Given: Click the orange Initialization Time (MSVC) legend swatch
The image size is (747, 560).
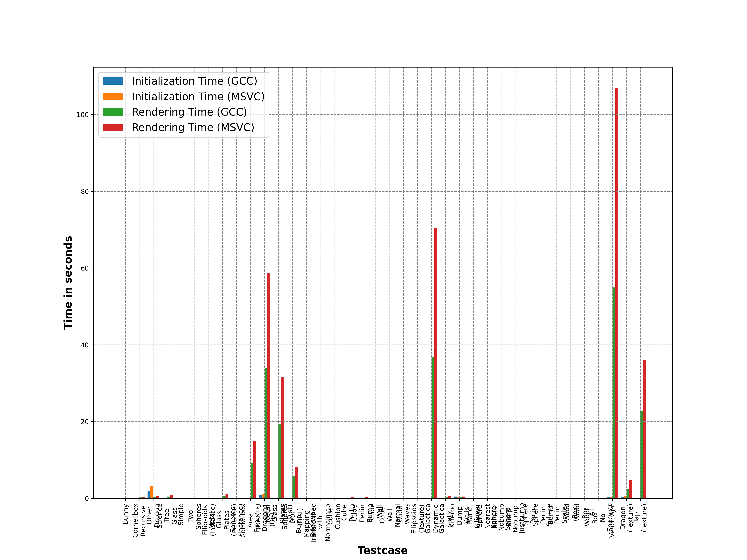Looking at the screenshot, I should point(113,97).
